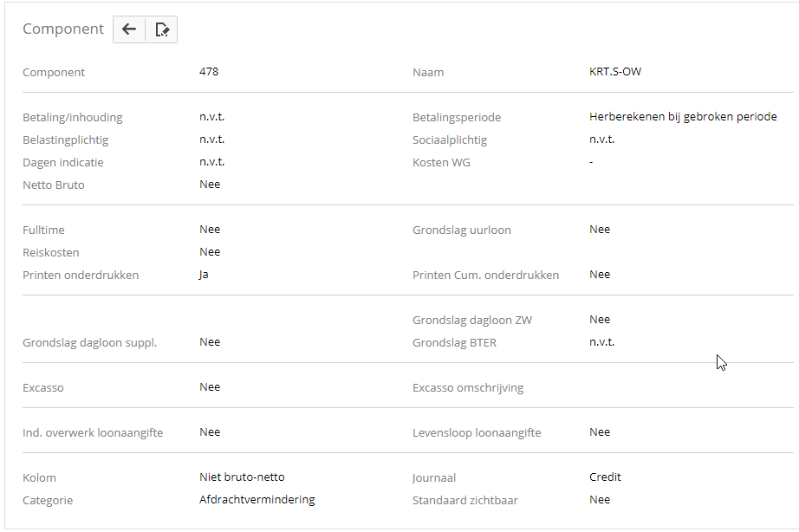799x532 pixels.
Task: Click the Levensloop loonaangifte label
Action: [x=477, y=432]
